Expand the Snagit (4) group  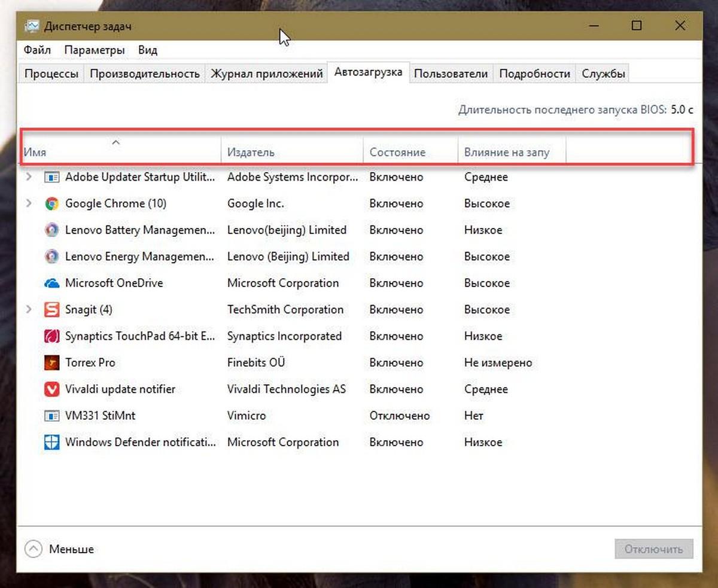28,310
